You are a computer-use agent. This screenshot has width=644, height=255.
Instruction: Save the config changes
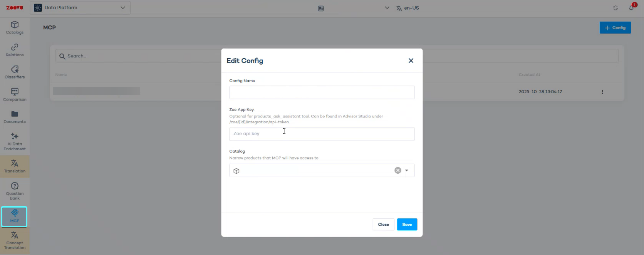[407, 225]
